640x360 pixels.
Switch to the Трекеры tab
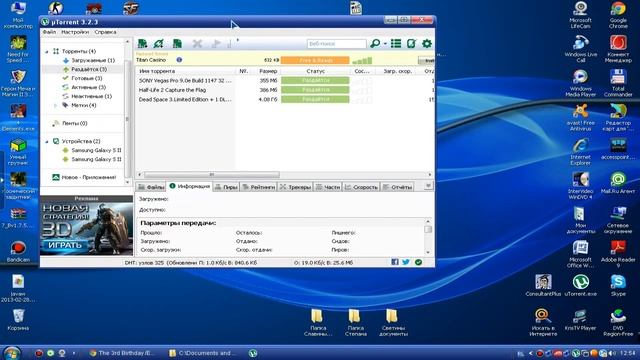pos(295,187)
